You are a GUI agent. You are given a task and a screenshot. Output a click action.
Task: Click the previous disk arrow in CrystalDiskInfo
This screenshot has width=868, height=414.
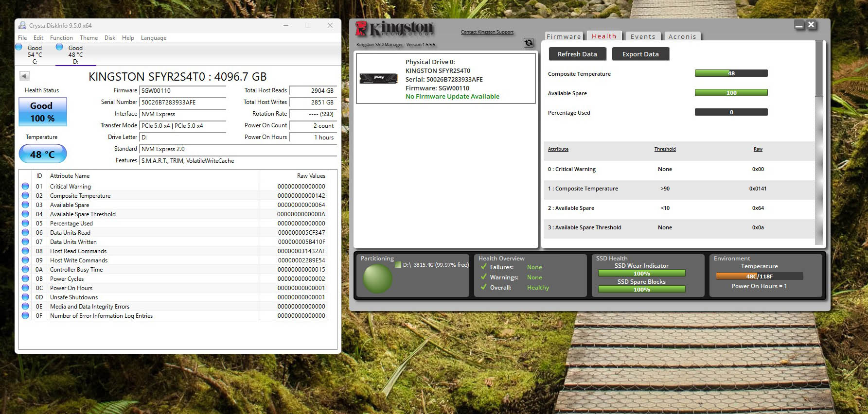point(24,76)
